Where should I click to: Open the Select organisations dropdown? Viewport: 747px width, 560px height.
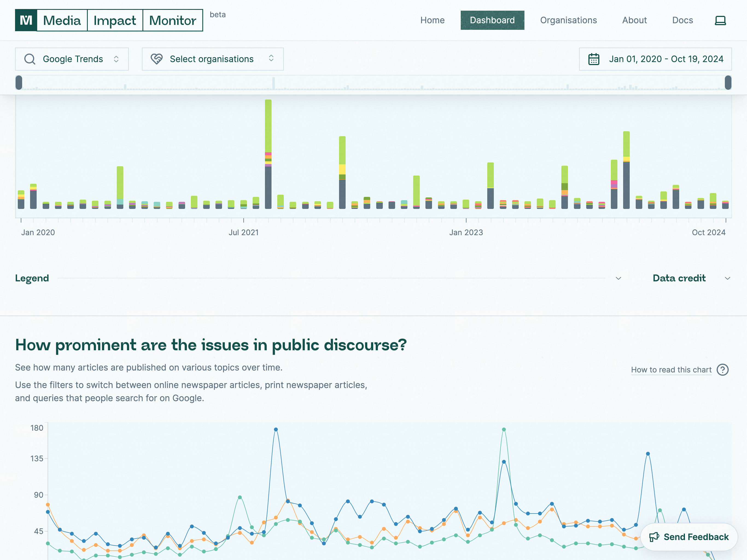(213, 59)
